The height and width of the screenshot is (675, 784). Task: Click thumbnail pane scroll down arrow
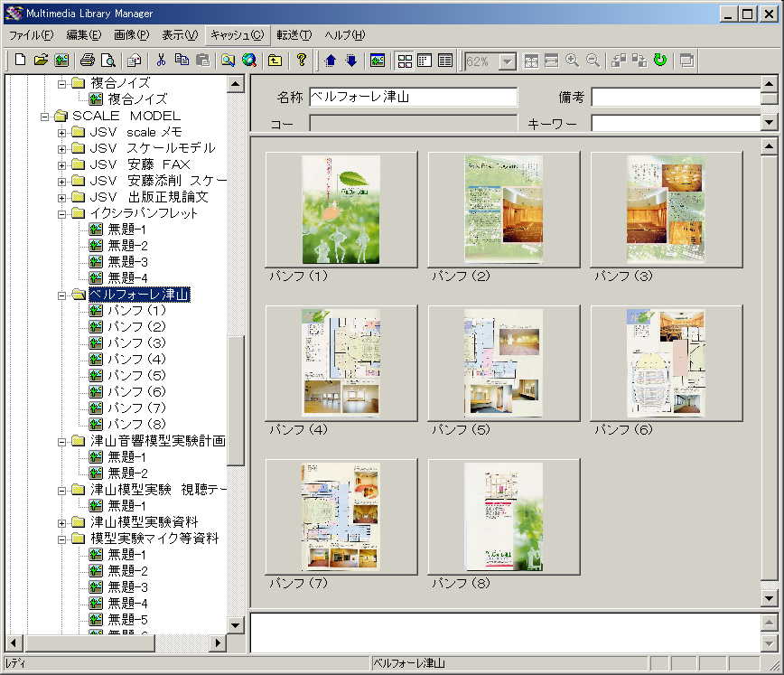click(x=769, y=598)
